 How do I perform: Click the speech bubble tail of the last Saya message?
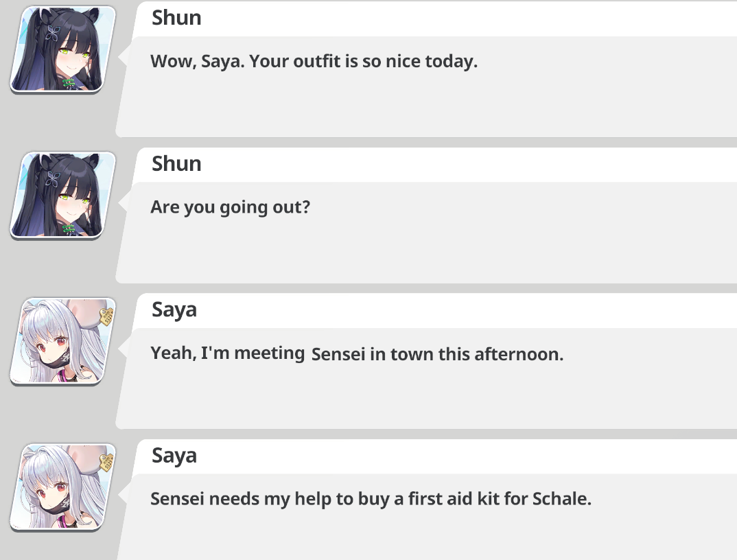124,495
